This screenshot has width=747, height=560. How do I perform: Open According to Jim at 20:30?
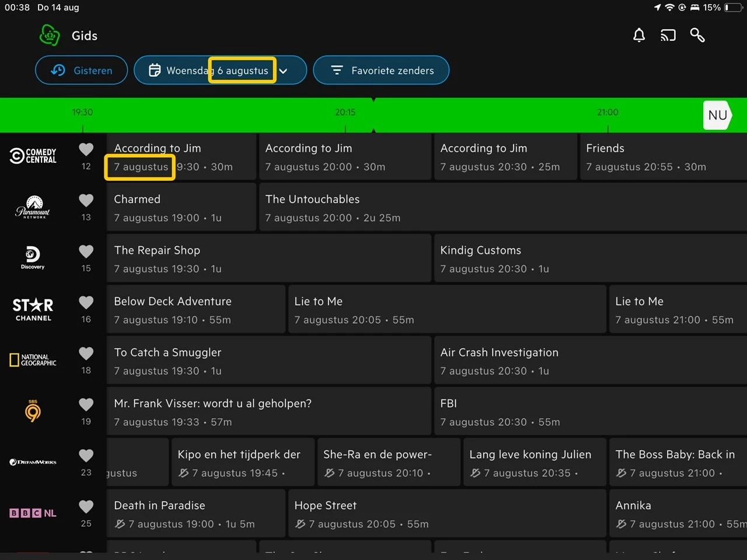click(x=505, y=157)
